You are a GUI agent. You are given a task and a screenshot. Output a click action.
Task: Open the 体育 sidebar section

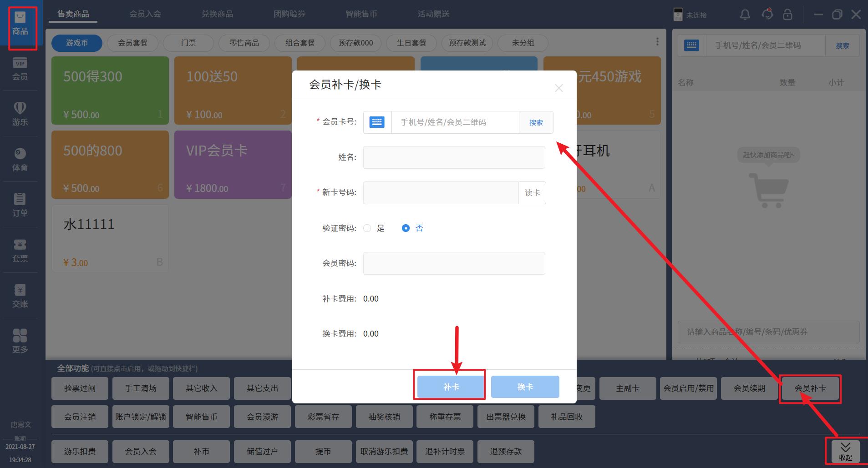click(20, 160)
